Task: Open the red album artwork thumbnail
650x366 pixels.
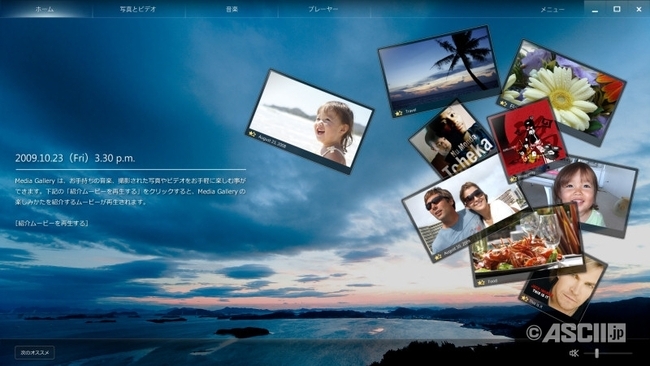Action: 527,140
